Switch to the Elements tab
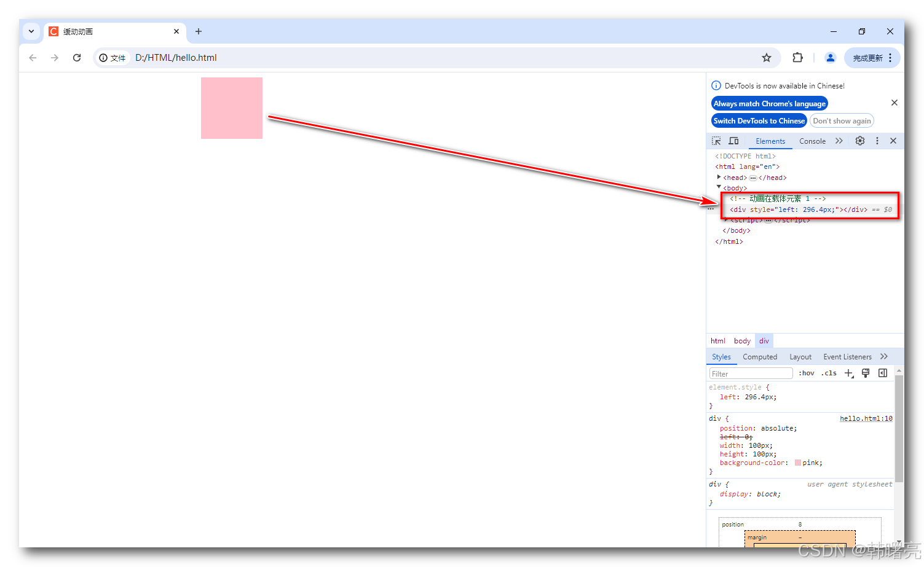This screenshot has height=567, width=924. pyautogui.click(x=770, y=141)
